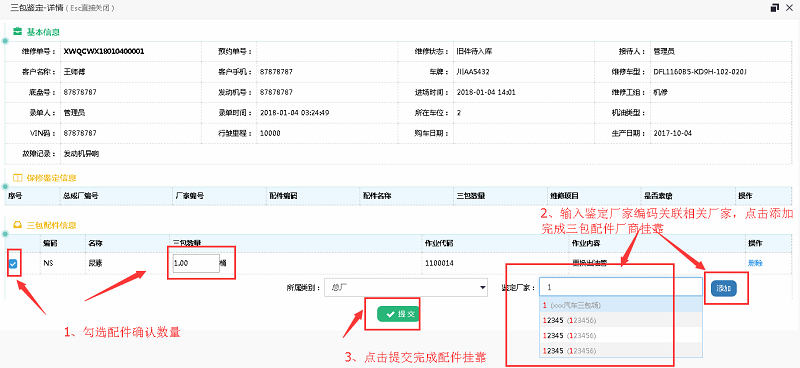Screen dimensions: 800x368
Task: Click the 名称 column header in parts table
Action: tap(96, 243)
